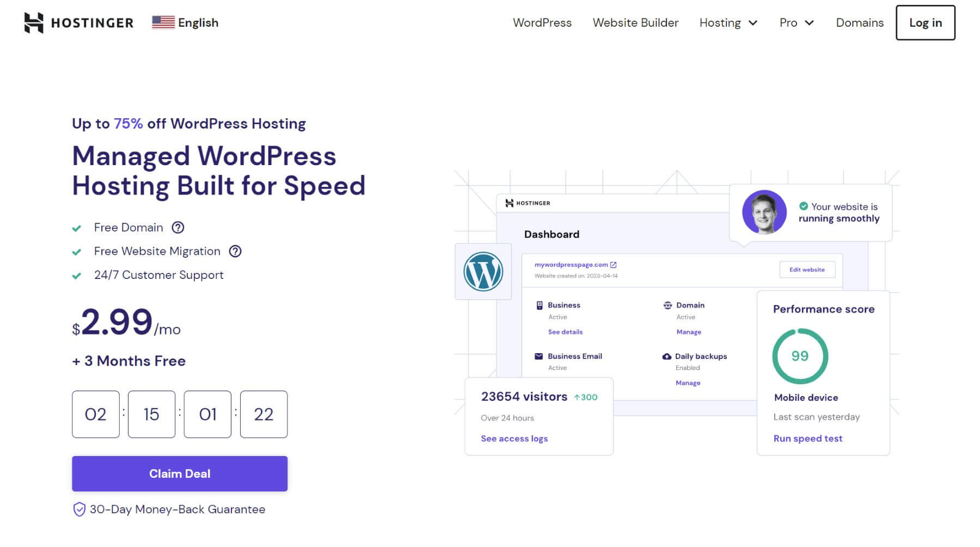Click the 99 performance score progress ring
This screenshot has width=980, height=547.
[799, 355]
